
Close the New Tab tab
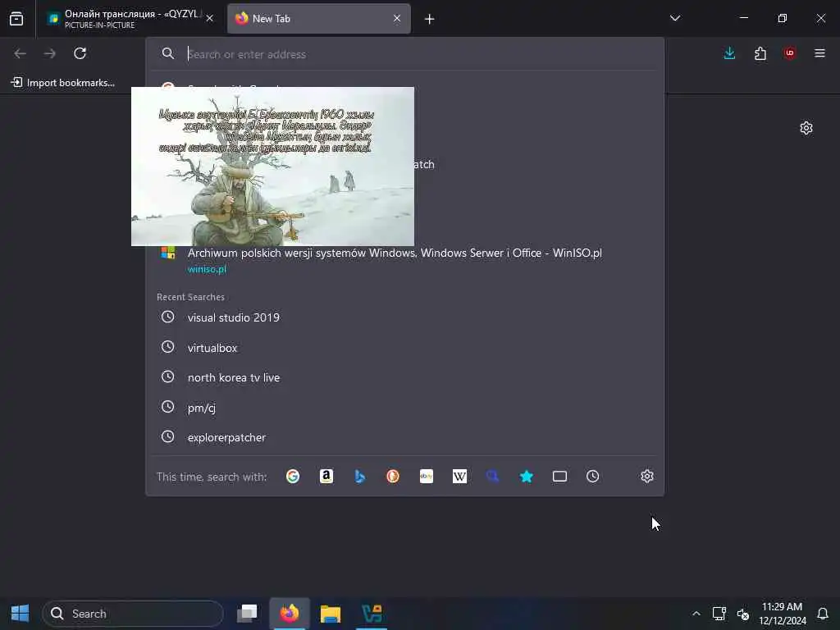(x=397, y=18)
